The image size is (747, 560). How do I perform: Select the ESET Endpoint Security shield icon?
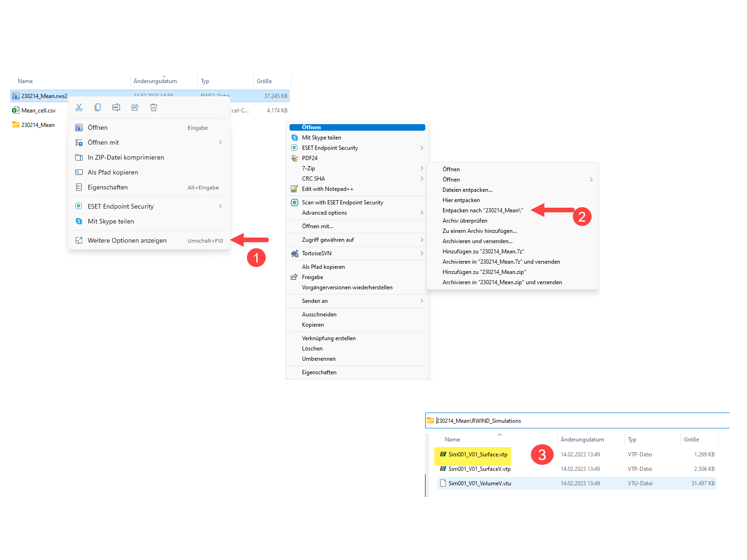pyautogui.click(x=79, y=206)
